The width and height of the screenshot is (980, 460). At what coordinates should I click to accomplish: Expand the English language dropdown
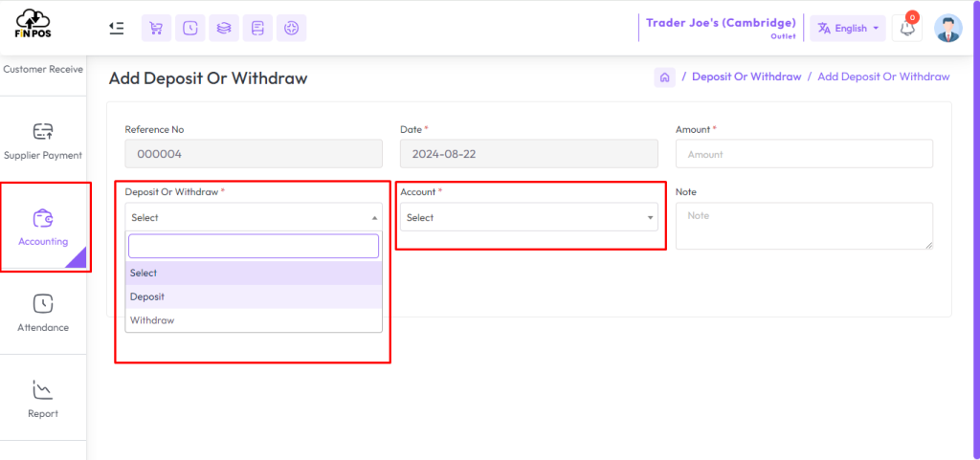click(848, 28)
